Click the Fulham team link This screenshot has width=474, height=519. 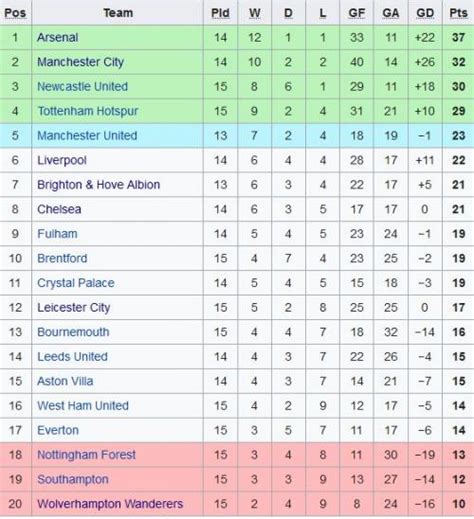[57, 234]
